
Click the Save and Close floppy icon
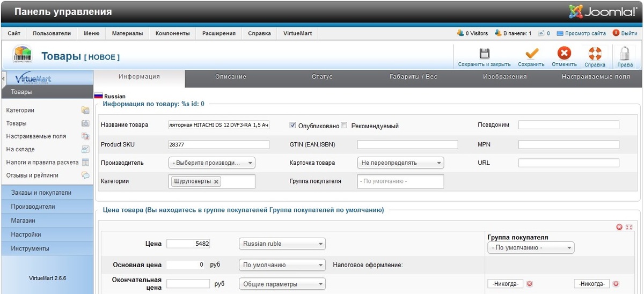click(x=484, y=54)
